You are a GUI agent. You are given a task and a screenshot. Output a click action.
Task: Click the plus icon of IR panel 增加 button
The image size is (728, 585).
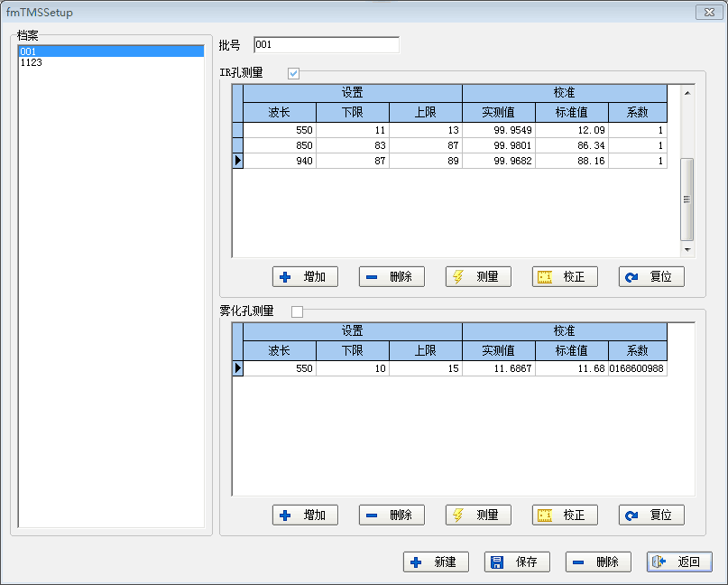coord(285,277)
